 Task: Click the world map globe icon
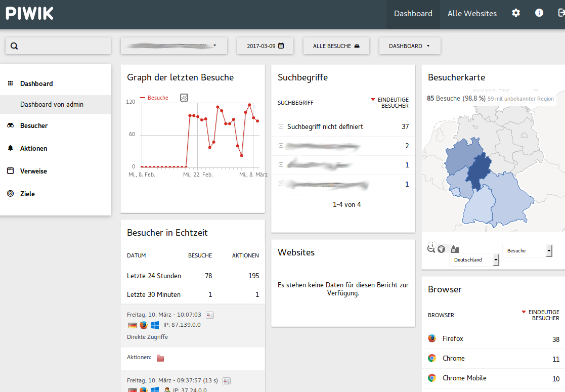coord(441,249)
